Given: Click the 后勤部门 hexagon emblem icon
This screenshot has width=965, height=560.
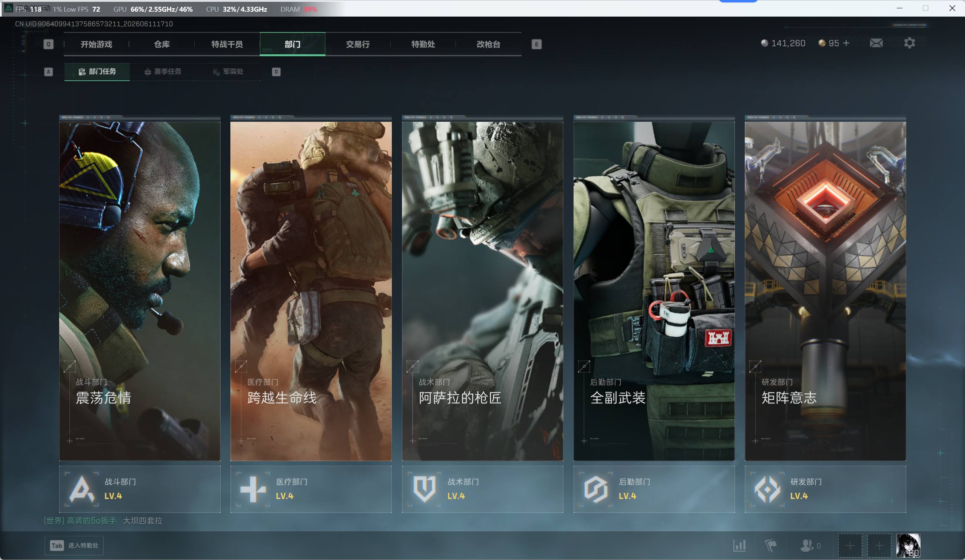Looking at the screenshot, I should click(x=596, y=489).
